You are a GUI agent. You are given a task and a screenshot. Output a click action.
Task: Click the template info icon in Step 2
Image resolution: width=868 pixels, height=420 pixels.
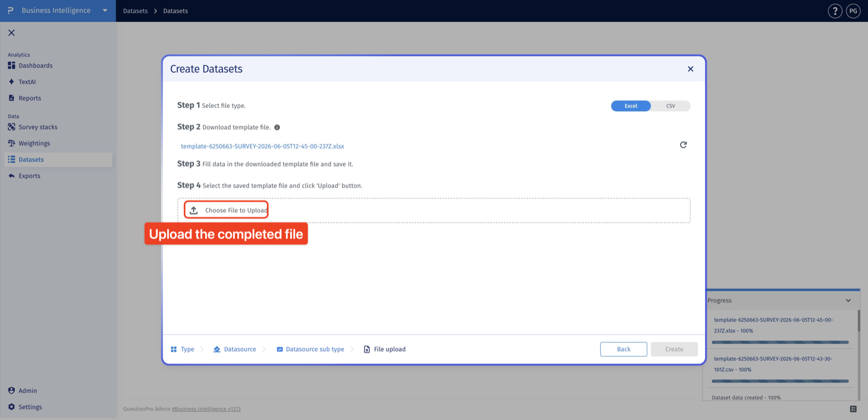277,128
